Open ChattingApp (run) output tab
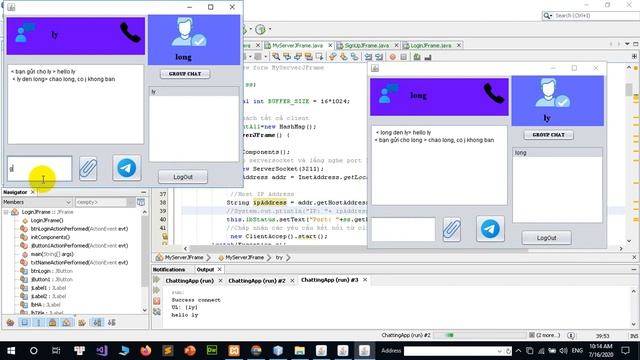This screenshot has width=640, height=360. click(x=189, y=281)
